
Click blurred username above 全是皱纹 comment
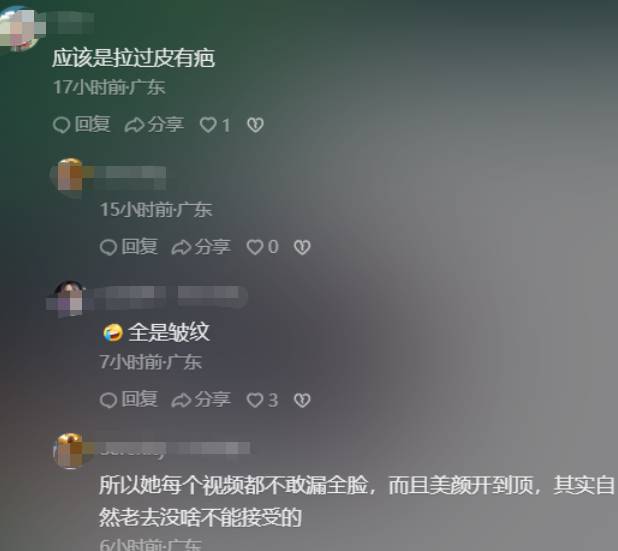click(168, 296)
